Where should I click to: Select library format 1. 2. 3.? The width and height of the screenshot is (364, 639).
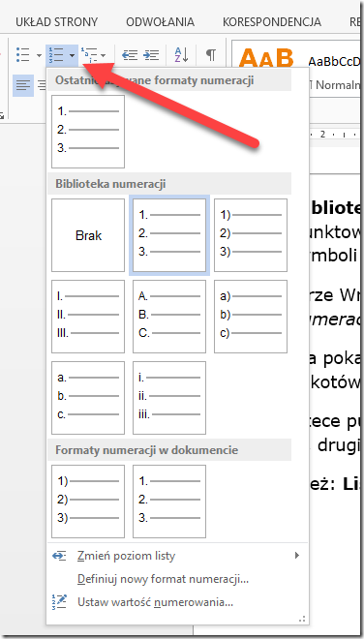[x=169, y=235]
